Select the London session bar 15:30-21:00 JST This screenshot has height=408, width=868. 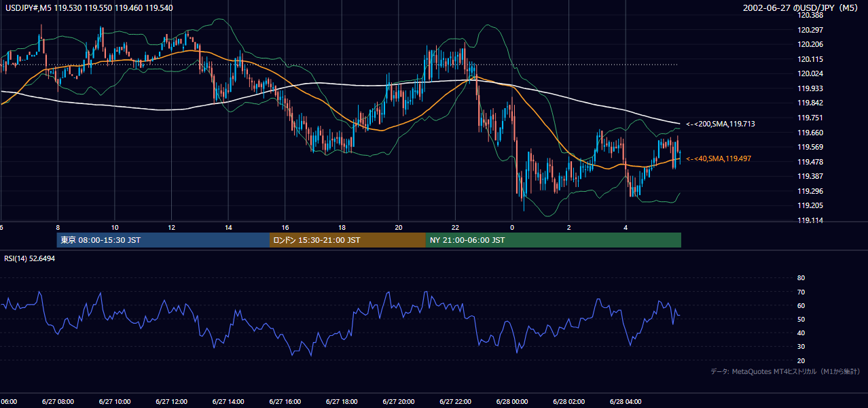(348, 240)
